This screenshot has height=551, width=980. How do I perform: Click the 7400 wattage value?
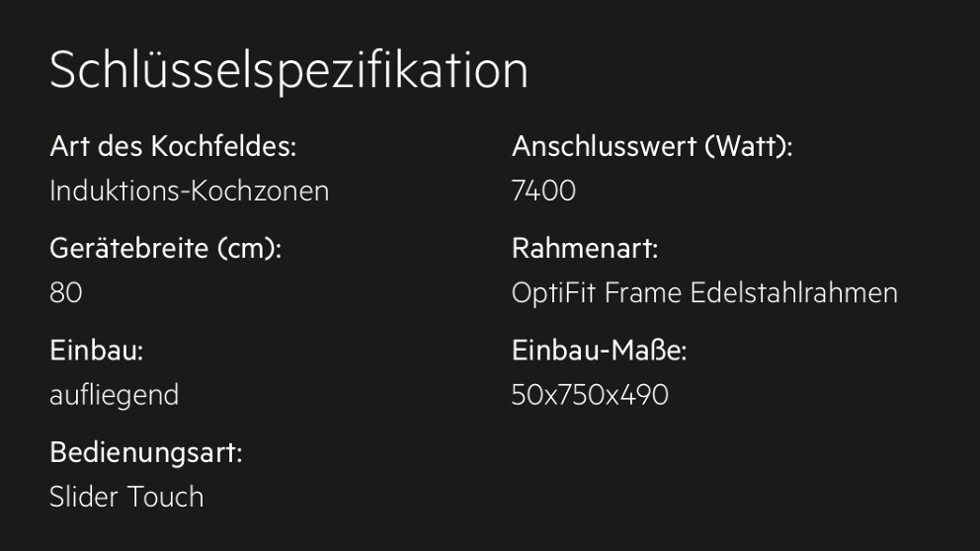click(543, 191)
